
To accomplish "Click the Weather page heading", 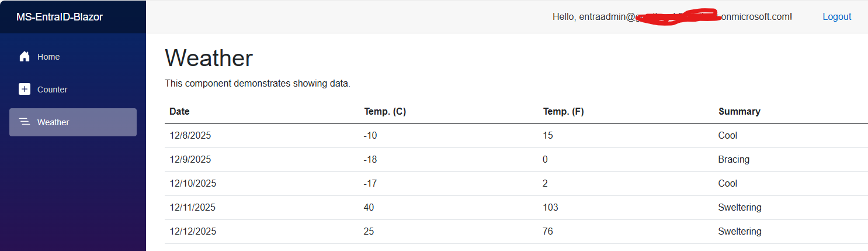I will (209, 59).
